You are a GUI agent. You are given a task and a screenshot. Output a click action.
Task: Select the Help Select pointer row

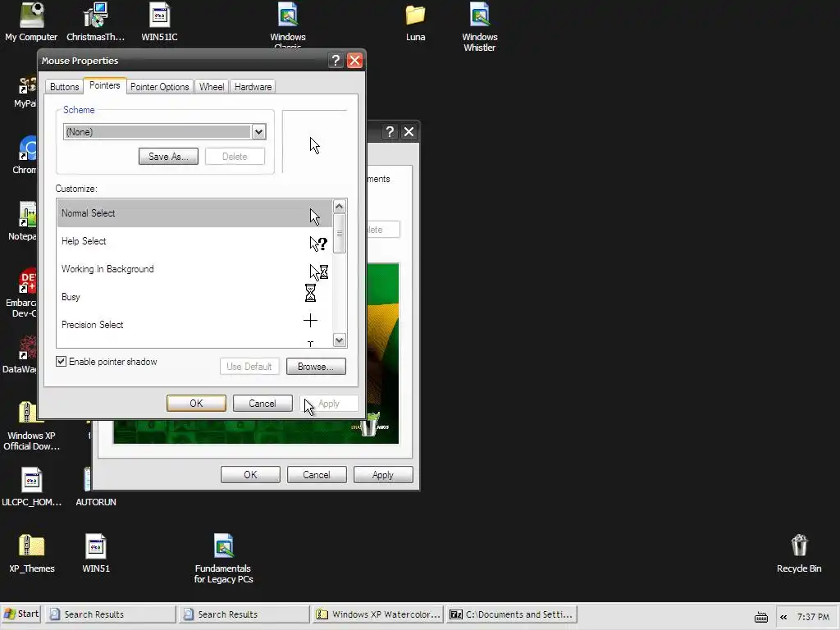[194, 241]
